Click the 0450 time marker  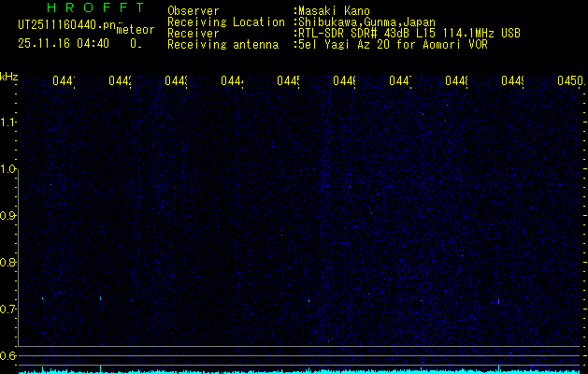pyautogui.click(x=570, y=80)
